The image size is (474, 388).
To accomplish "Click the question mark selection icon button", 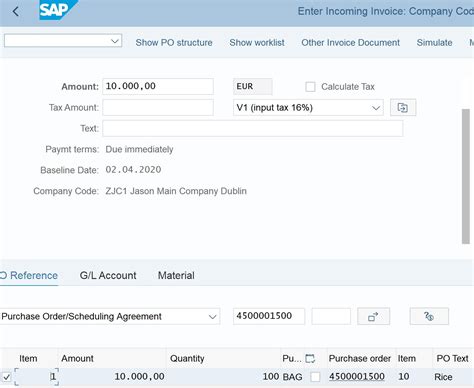I will pyautogui.click(x=429, y=316).
